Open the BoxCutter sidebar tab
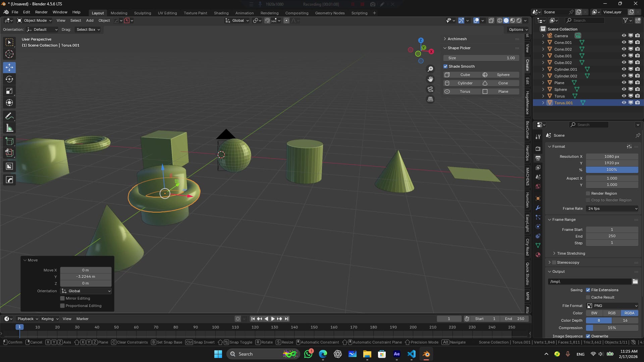 click(528, 130)
